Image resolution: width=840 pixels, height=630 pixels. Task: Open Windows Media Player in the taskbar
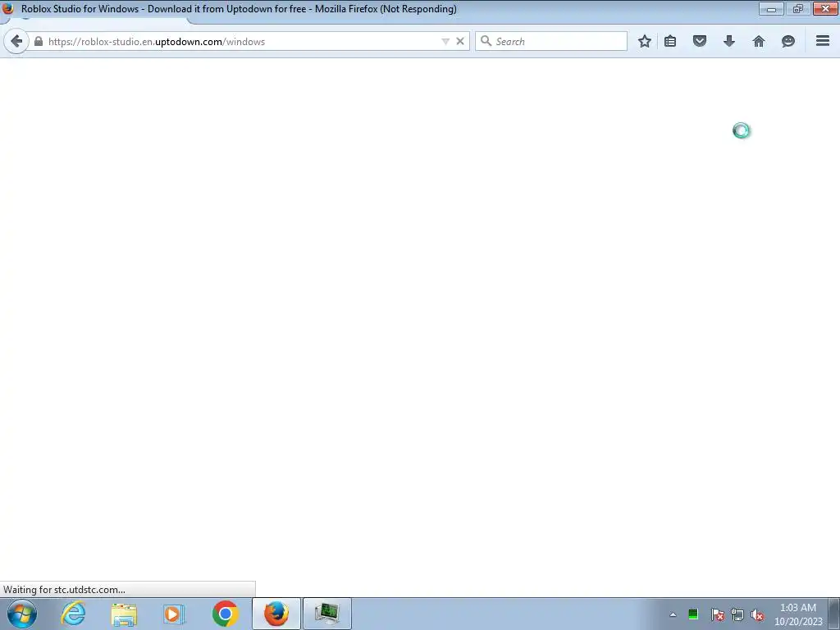[174, 614]
